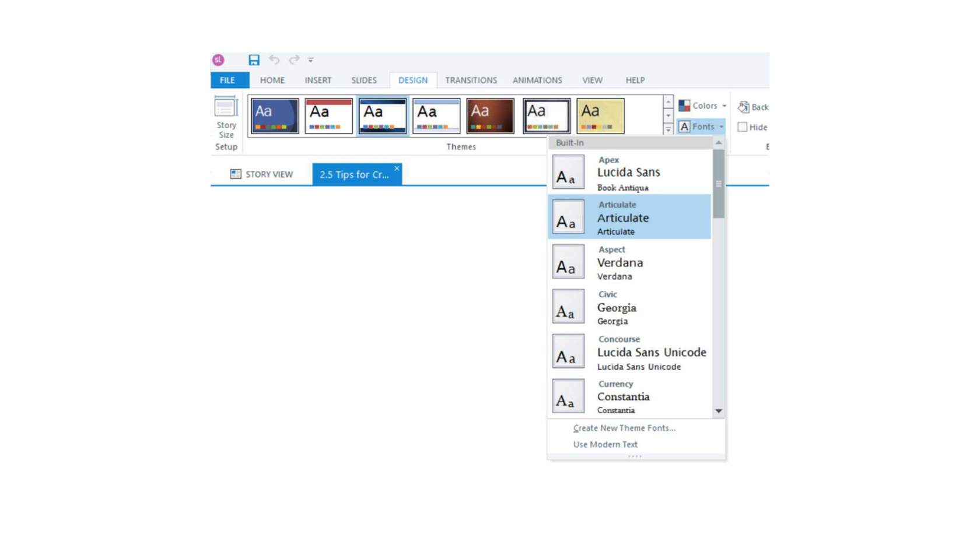Image resolution: width=980 pixels, height=534 pixels.
Task: Toggle the Hide background graphics checkbox
Action: (743, 127)
